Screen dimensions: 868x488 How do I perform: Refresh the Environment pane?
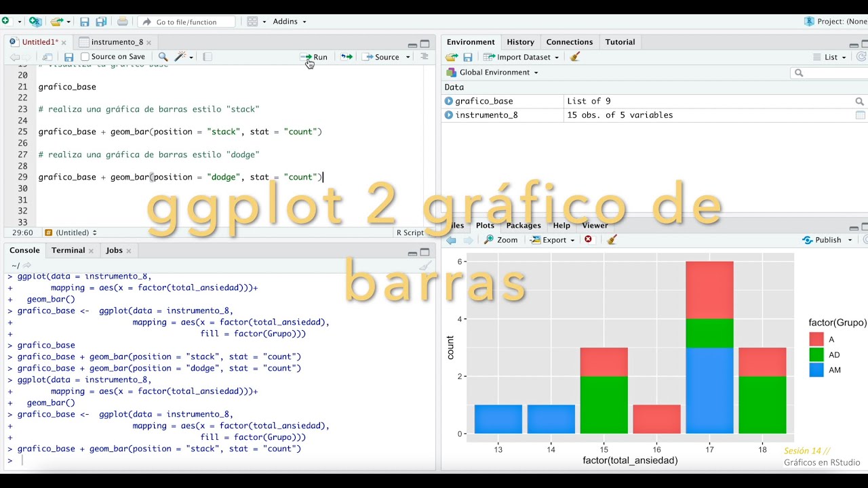(861, 57)
